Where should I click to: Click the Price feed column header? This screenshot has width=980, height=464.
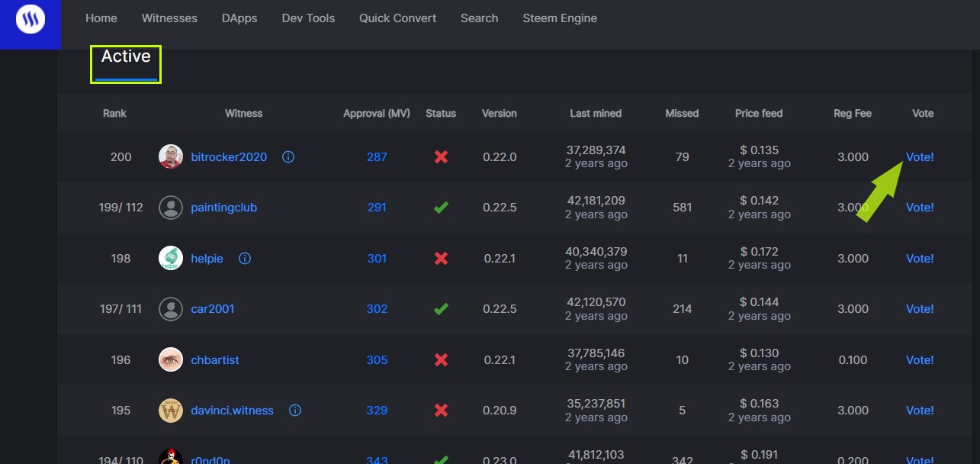click(x=759, y=114)
